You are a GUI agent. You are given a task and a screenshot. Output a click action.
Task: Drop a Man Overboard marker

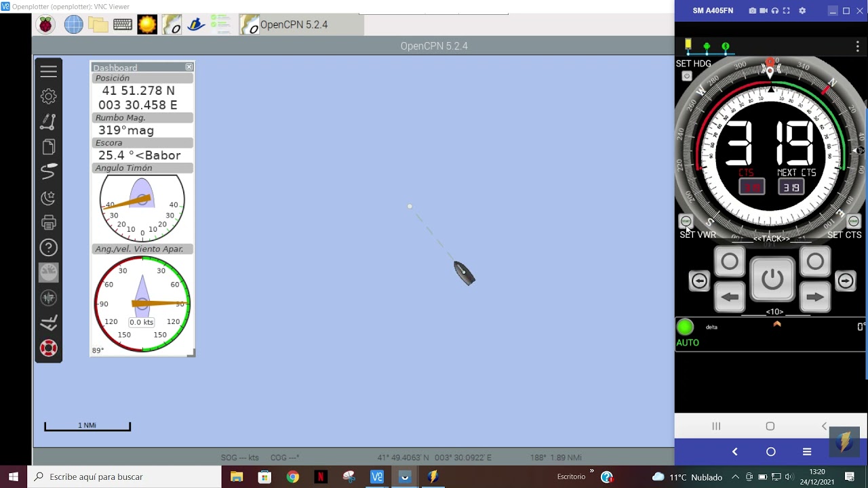48,348
